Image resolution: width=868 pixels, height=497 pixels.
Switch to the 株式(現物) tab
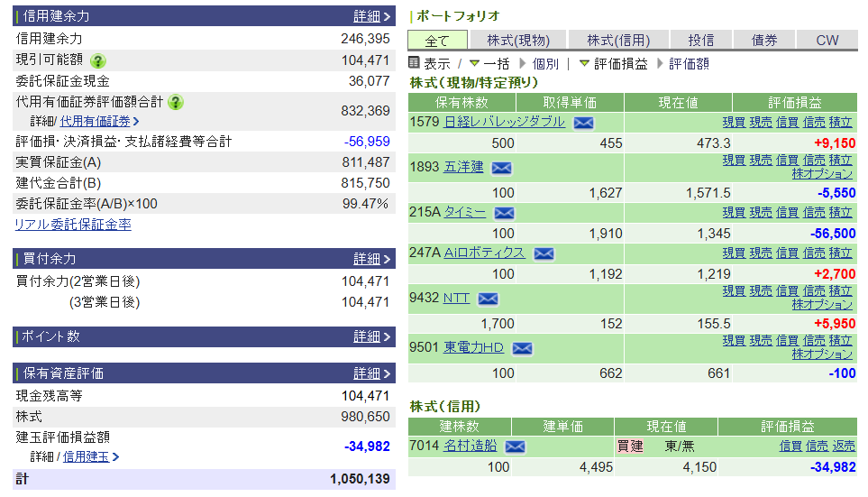tap(518, 41)
